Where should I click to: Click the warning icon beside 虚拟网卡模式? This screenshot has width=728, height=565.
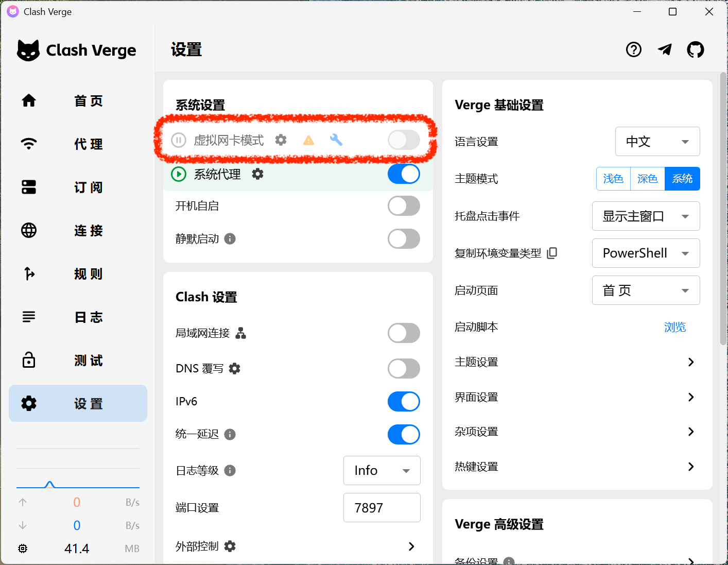click(x=308, y=140)
